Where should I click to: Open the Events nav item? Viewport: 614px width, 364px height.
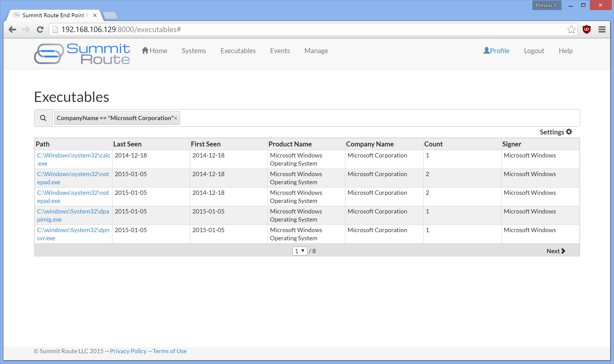coord(280,50)
